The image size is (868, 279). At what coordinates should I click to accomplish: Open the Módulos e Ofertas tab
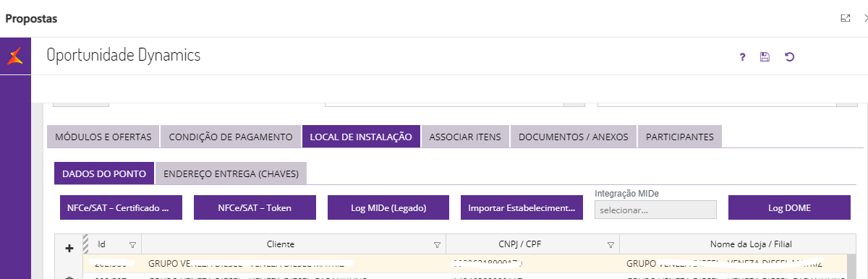(x=103, y=137)
